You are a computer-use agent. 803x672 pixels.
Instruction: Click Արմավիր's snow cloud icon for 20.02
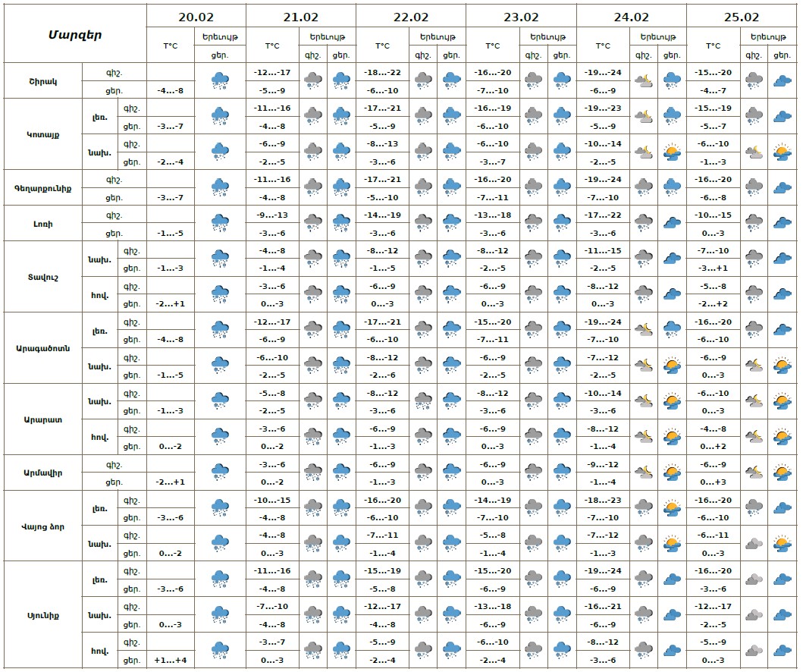coord(220,473)
